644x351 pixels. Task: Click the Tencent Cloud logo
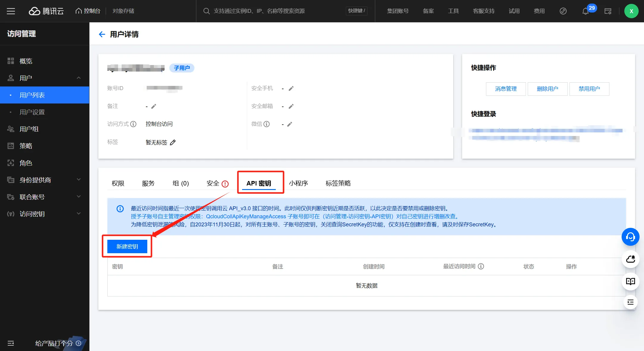(46, 11)
